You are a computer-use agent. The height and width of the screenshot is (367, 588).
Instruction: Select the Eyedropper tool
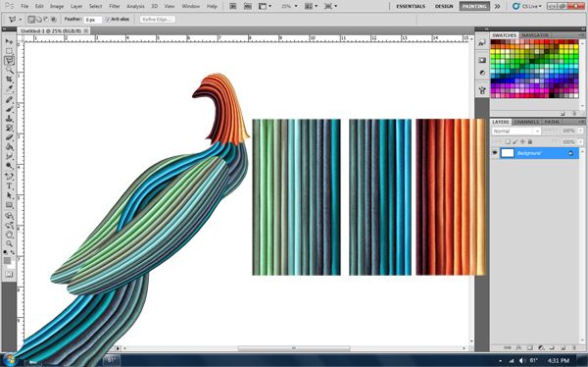pos(9,88)
